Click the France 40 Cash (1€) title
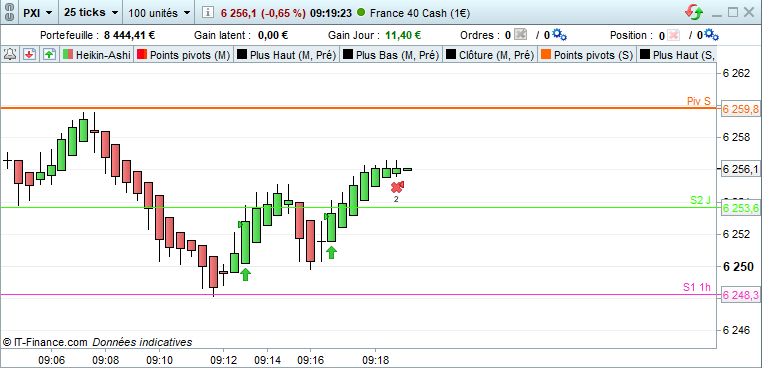Image resolution: width=762 pixels, height=368 pixels. pos(420,13)
